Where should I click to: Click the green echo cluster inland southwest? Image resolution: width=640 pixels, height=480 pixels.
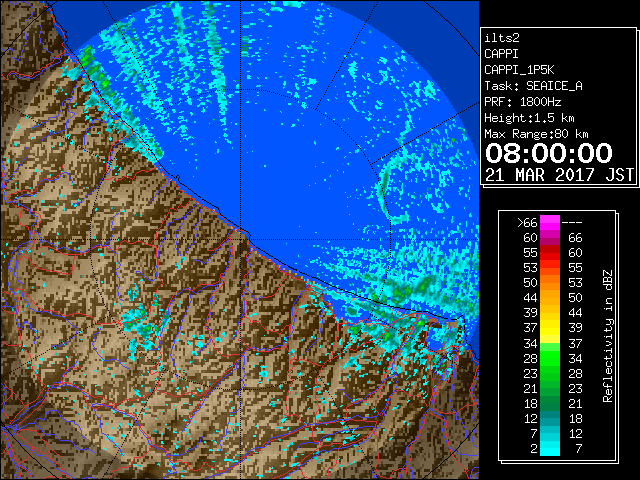click(x=141, y=324)
